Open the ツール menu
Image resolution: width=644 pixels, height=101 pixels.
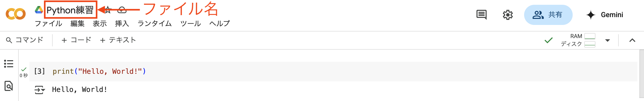191,23
